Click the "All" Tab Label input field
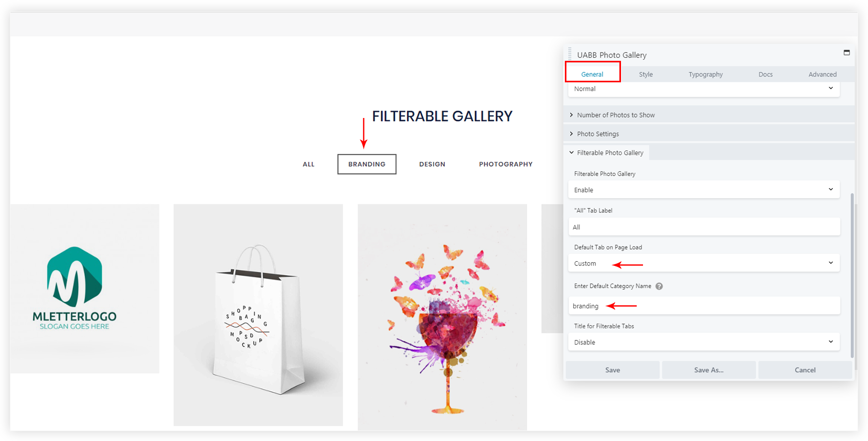Image resolution: width=868 pixels, height=441 pixels. click(x=704, y=227)
